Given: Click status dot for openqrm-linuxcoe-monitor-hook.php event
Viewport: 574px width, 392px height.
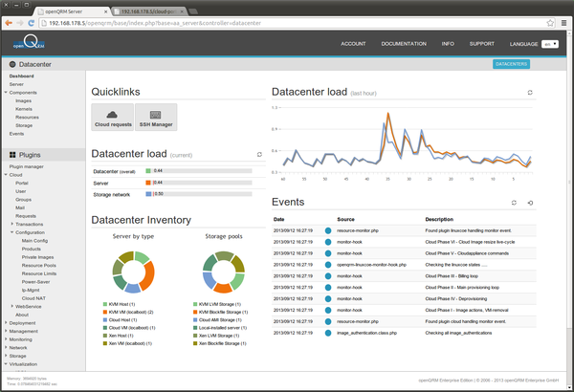Looking at the screenshot, I should coord(328,265).
